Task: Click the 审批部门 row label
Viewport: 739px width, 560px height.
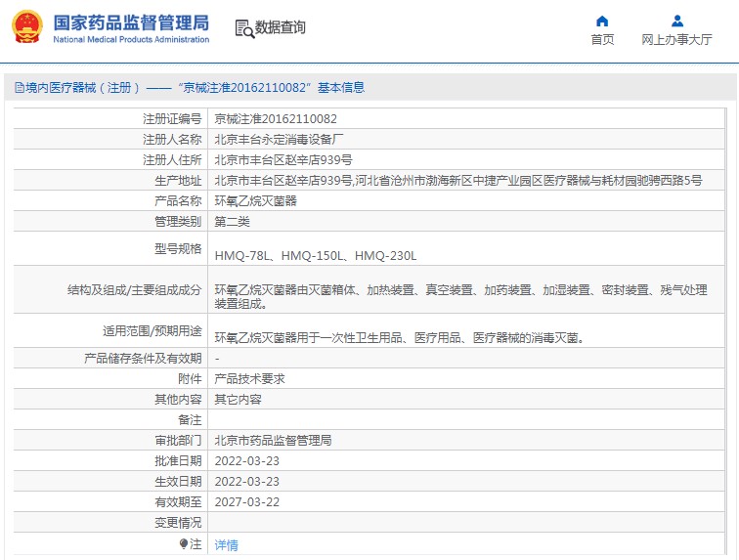Action: 178,440
